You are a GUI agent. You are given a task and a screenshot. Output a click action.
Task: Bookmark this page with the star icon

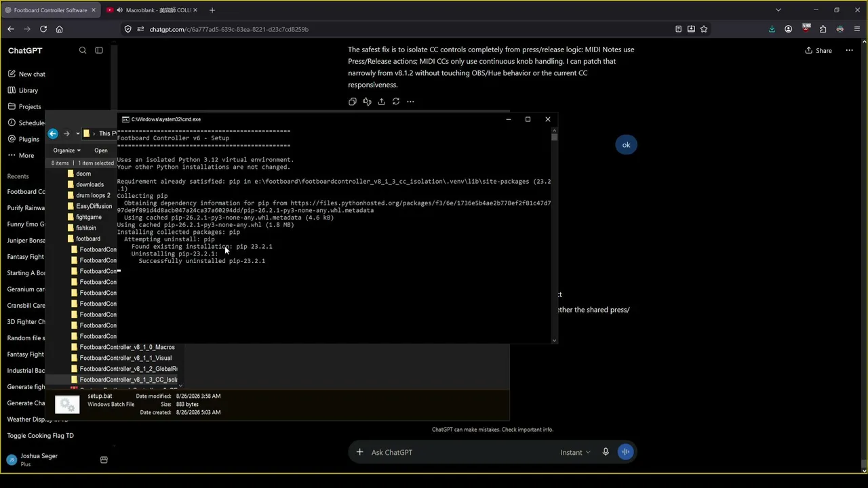click(x=704, y=29)
